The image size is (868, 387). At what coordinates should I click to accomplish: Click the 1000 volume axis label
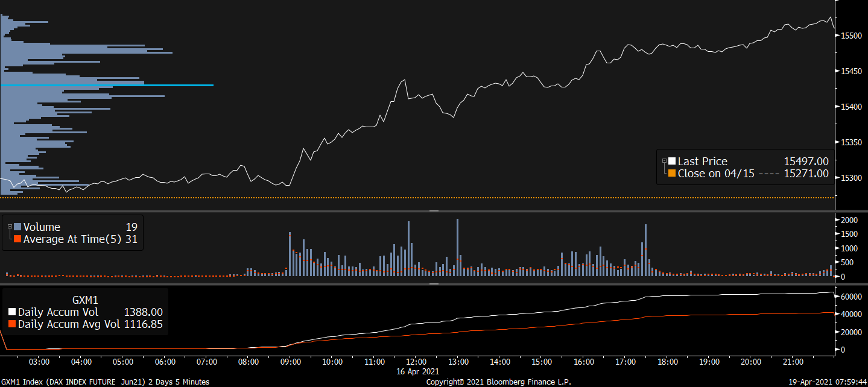click(849, 248)
